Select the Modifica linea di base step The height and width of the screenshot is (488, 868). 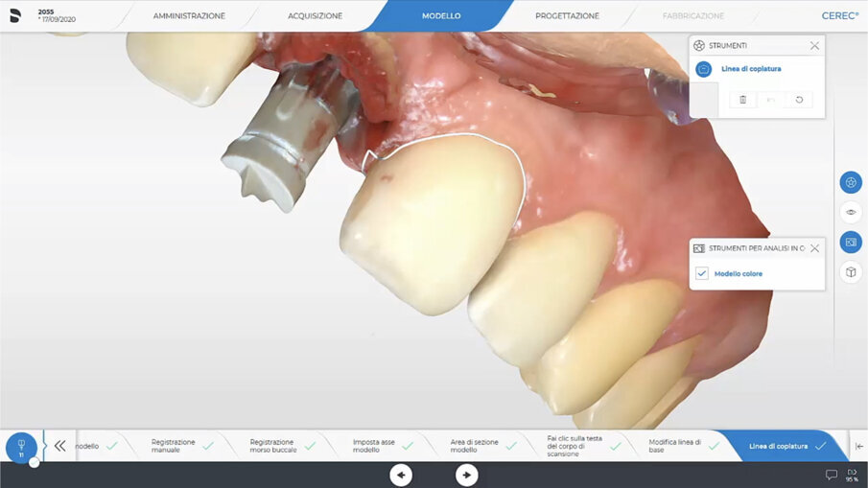click(675, 446)
